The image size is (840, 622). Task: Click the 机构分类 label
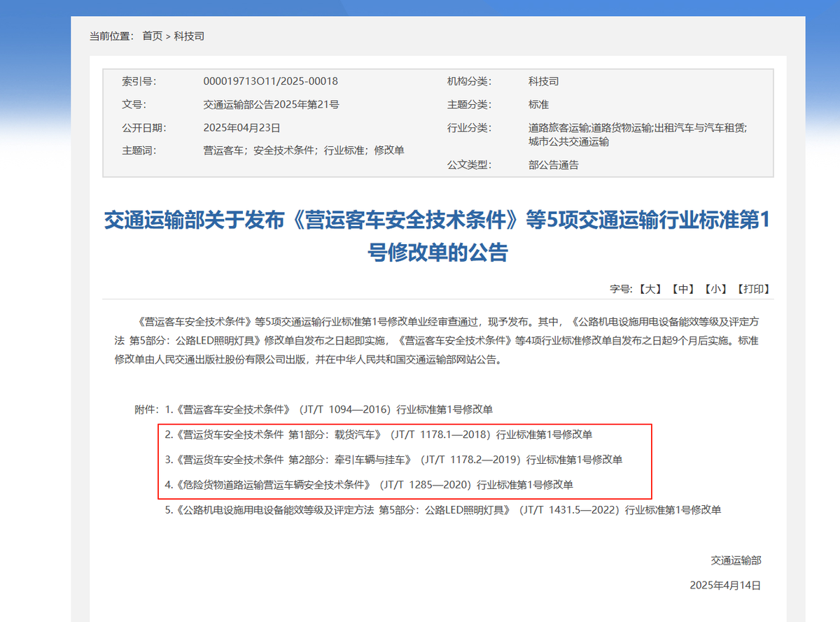469,81
